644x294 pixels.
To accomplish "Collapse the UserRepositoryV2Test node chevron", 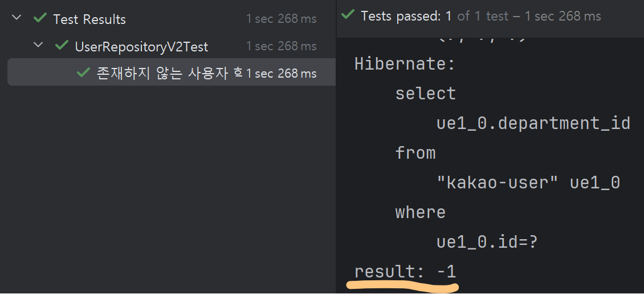I will [x=38, y=45].
